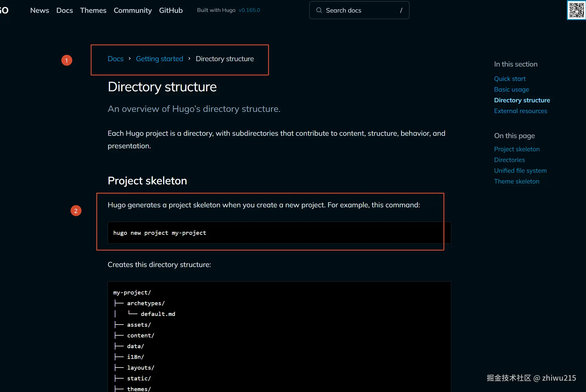Click the v0.165.0 version link
This screenshot has width=586, height=392.
(249, 10)
